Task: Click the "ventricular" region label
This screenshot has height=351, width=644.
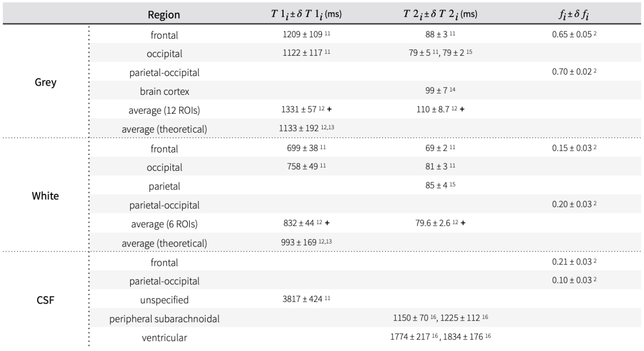Action: click(164, 338)
